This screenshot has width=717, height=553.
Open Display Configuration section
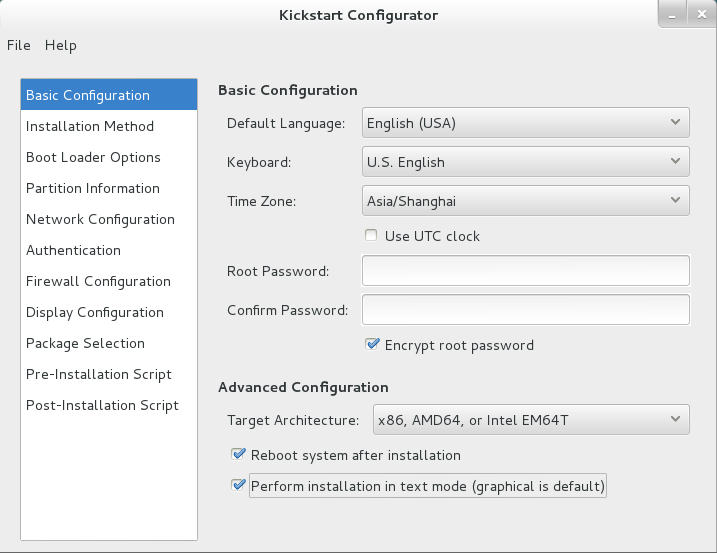tap(94, 312)
